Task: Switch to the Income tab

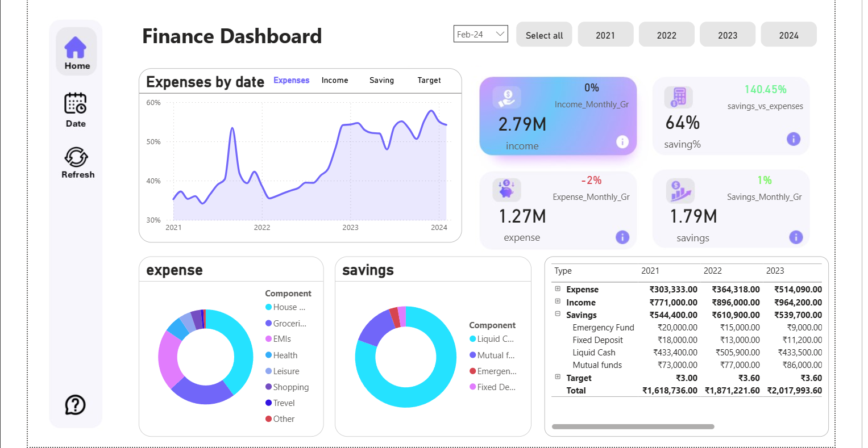Action: tap(334, 81)
